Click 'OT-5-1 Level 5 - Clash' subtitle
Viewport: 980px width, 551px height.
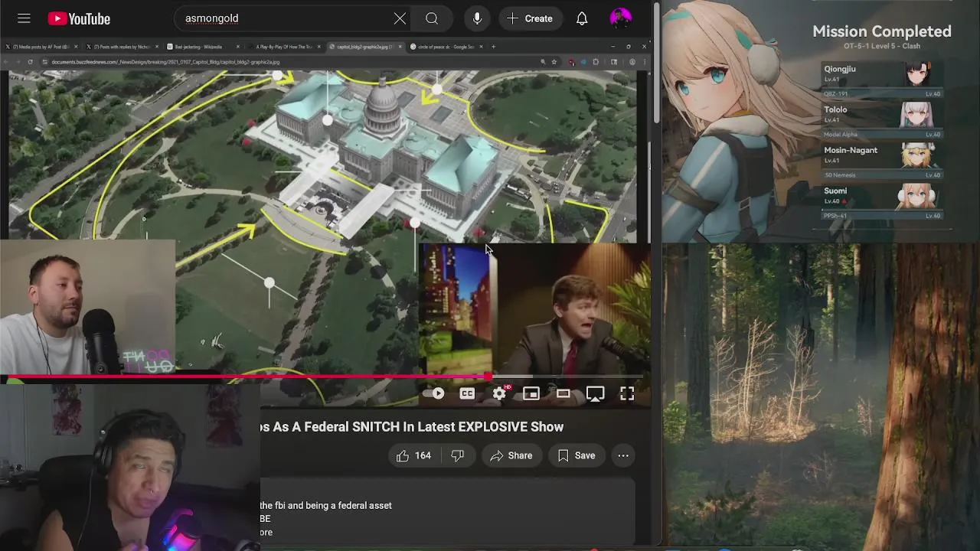[x=882, y=46]
